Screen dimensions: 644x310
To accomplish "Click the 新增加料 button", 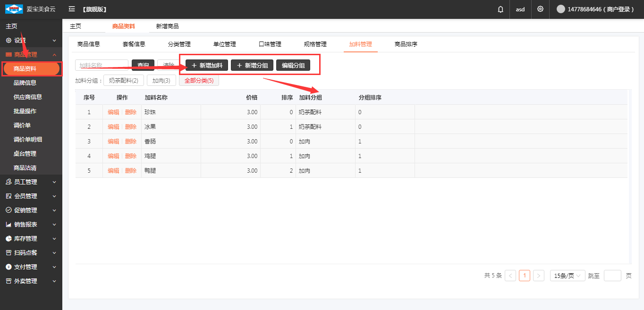I will (x=207, y=66).
